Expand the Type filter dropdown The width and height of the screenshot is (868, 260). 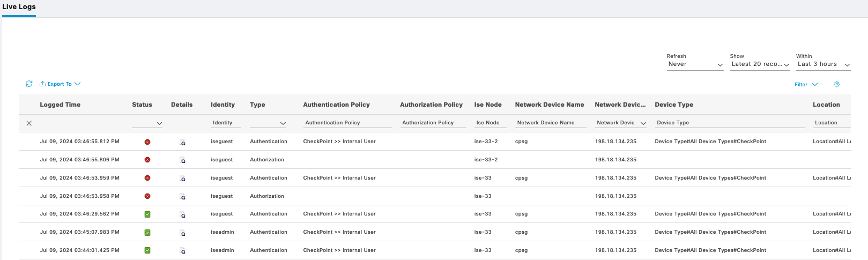pyautogui.click(x=268, y=123)
